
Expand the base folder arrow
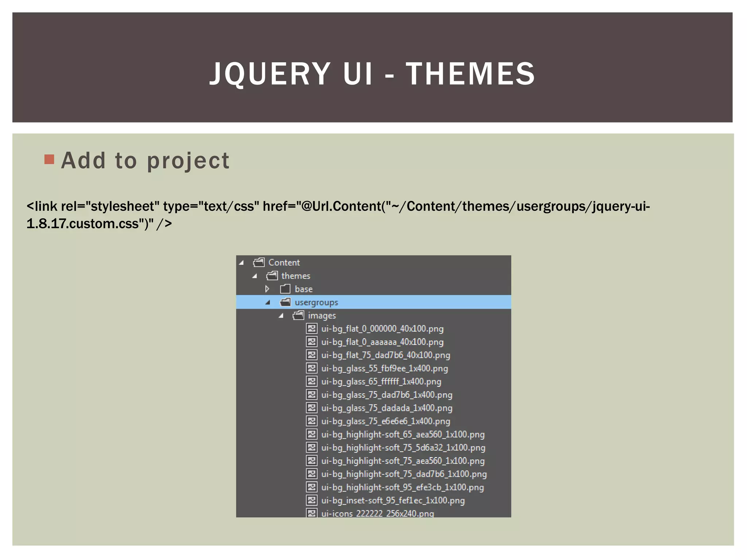tap(267, 289)
